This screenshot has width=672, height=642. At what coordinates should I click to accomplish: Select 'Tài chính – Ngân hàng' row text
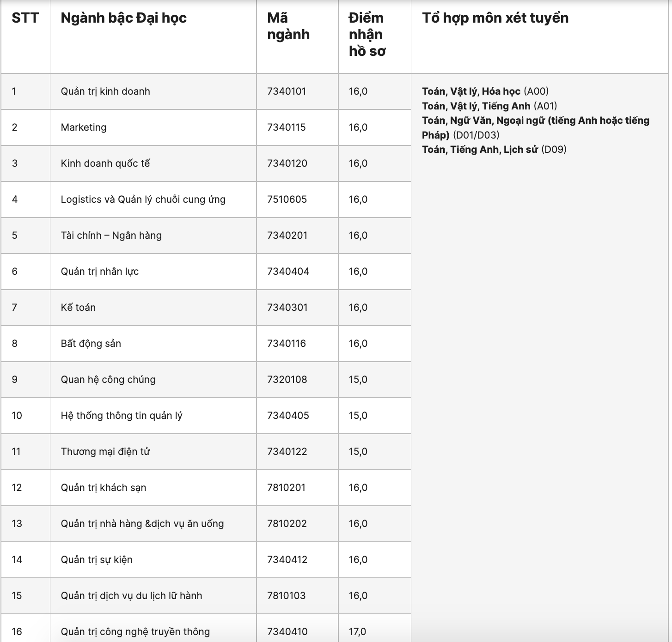tap(111, 236)
